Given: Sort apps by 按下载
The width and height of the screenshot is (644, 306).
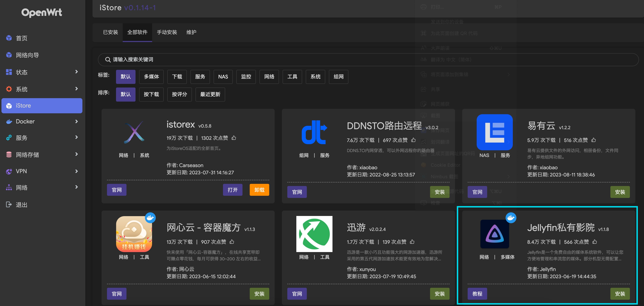Looking at the screenshot, I should click(151, 94).
